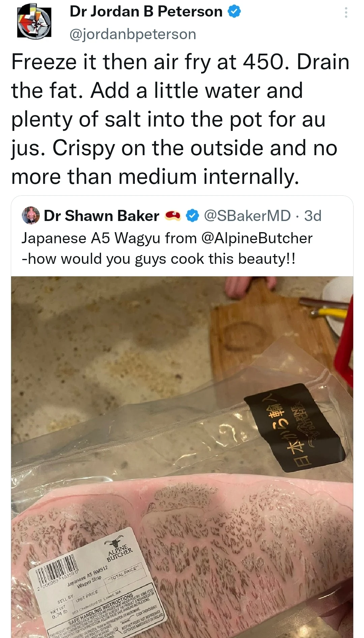Click the steak emoji after Shawn Baker
The image size is (364, 638).
[x=173, y=216]
